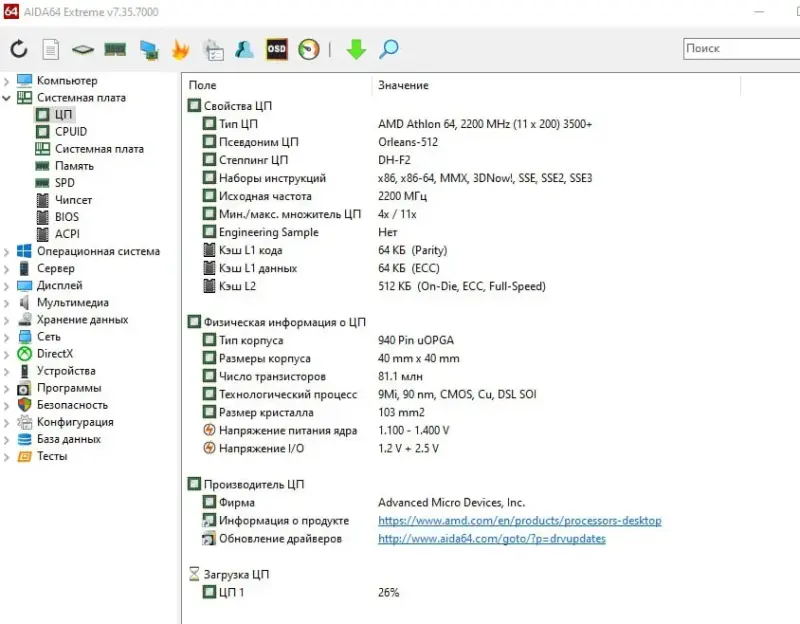This screenshot has width=800, height=624.
Task: Click the magnifier search icon in toolbar
Action: [x=388, y=49]
